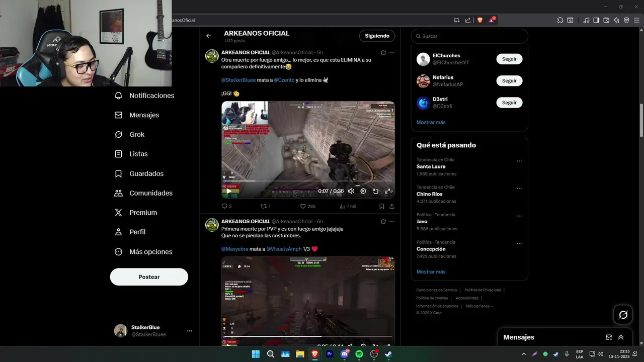
Task: Click the Brave Shields lion icon
Action: click(479, 20)
